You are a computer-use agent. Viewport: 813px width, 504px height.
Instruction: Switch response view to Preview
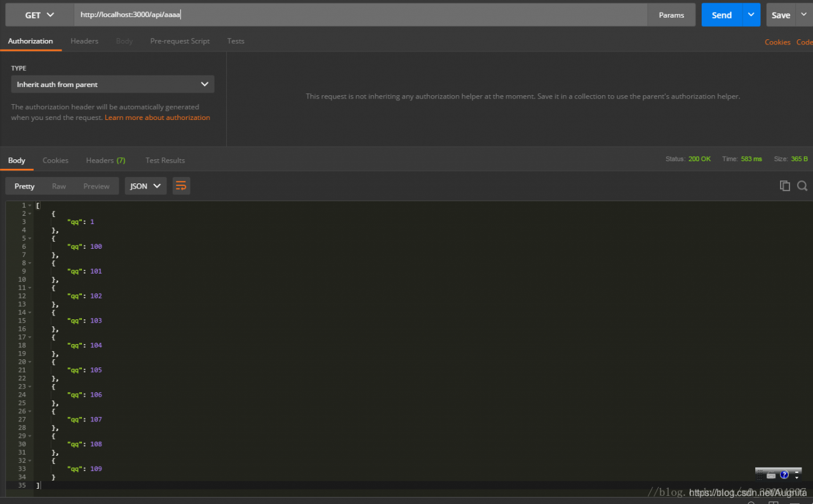[x=97, y=186]
